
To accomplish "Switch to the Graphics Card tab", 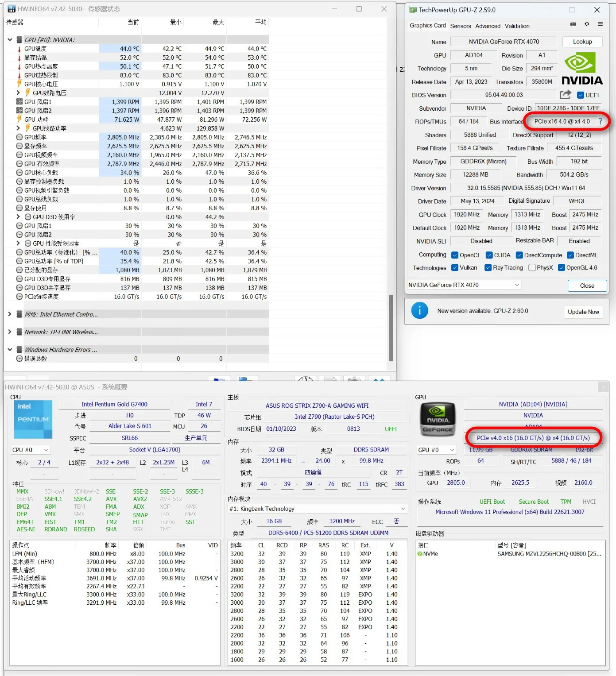I will click(428, 26).
